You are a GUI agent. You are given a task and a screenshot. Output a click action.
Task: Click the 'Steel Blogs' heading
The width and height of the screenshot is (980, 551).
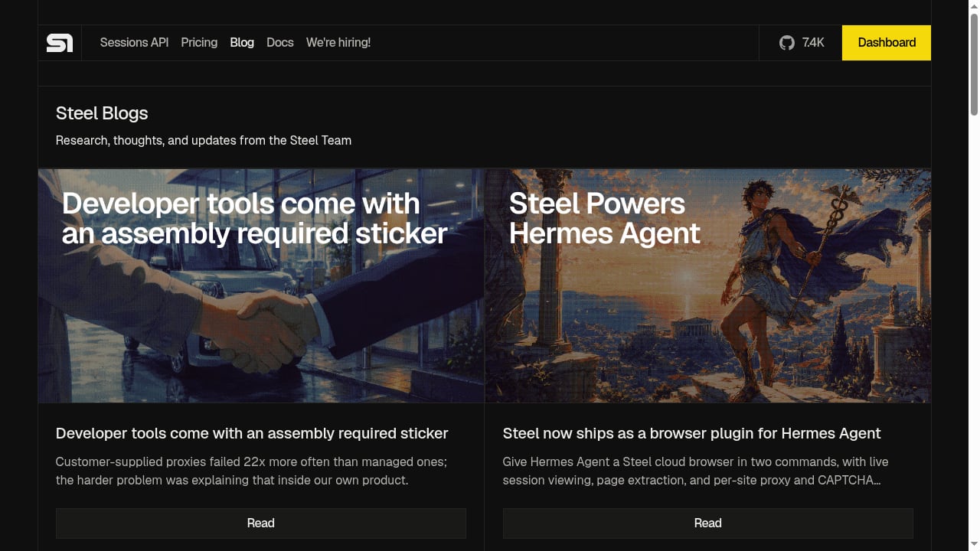click(102, 113)
